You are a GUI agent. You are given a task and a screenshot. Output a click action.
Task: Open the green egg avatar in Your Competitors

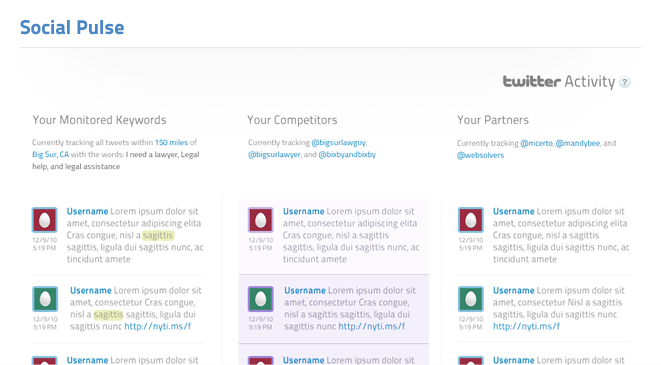coord(261,299)
